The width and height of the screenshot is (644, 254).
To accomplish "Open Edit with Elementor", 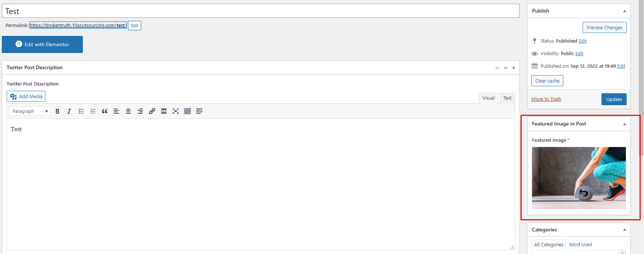I will (x=42, y=44).
